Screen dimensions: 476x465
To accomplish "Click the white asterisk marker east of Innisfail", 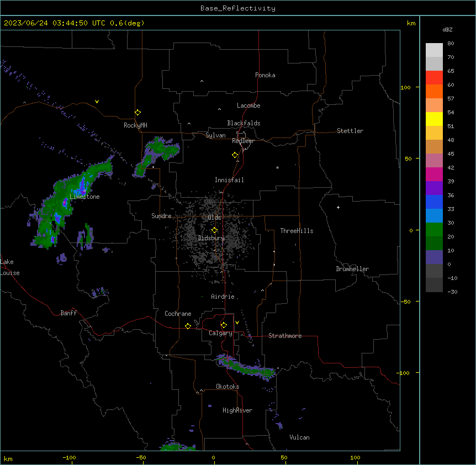I will pos(277,168).
